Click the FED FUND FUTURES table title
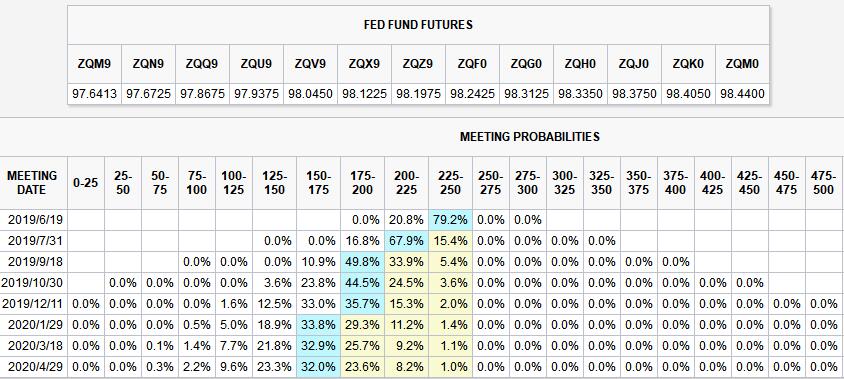Image resolution: width=844 pixels, height=379 pixels. pyautogui.click(x=418, y=25)
